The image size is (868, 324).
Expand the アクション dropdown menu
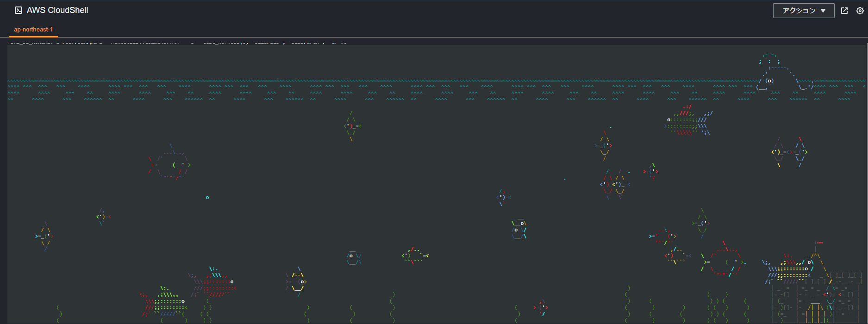[x=803, y=11]
